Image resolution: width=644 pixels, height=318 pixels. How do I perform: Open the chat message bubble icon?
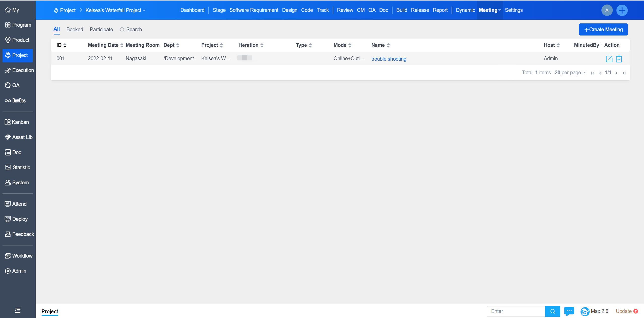(569, 311)
